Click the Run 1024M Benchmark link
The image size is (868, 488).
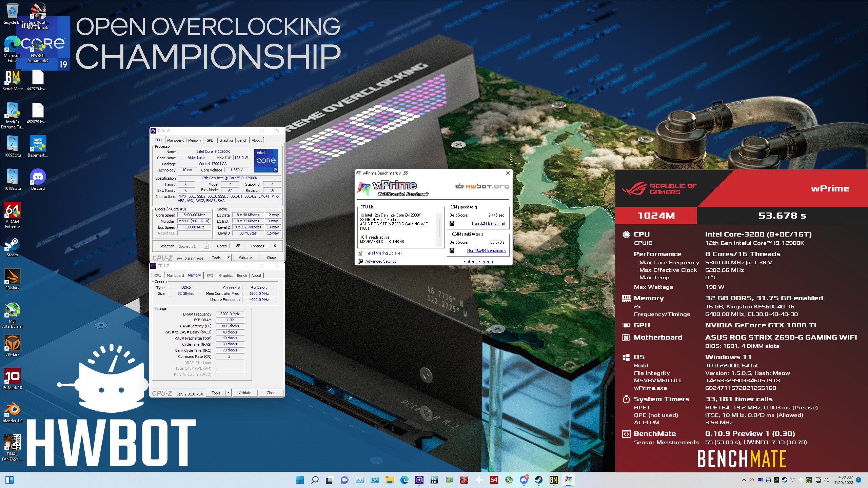click(x=486, y=250)
